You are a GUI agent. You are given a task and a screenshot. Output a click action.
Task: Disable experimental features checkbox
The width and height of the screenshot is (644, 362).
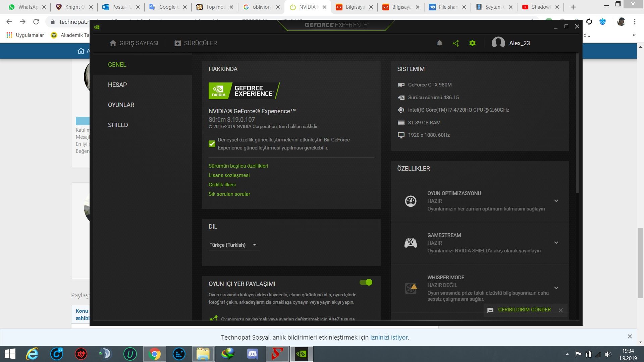pos(212,144)
